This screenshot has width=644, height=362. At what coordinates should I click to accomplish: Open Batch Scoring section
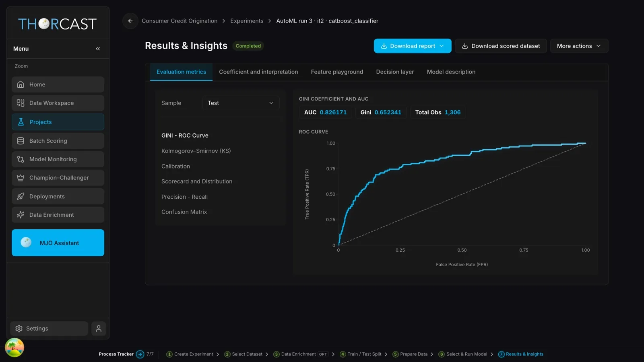[x=58, y=141]
